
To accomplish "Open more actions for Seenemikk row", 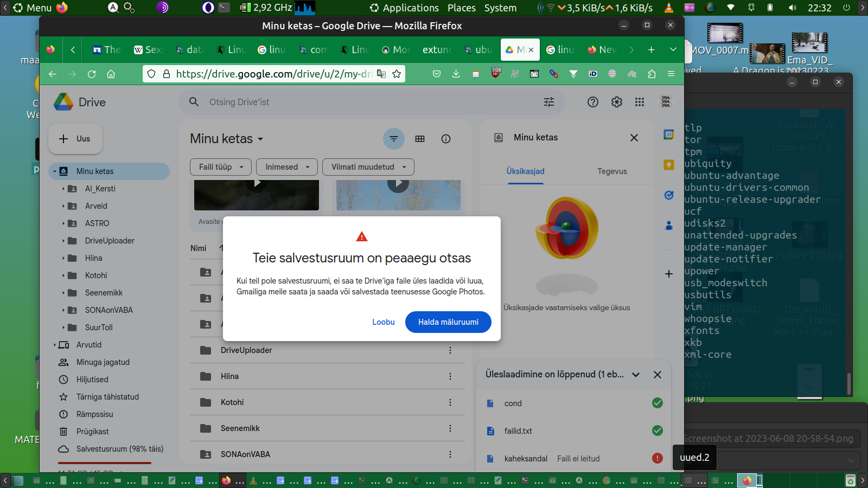I will [x=450, y=428].
